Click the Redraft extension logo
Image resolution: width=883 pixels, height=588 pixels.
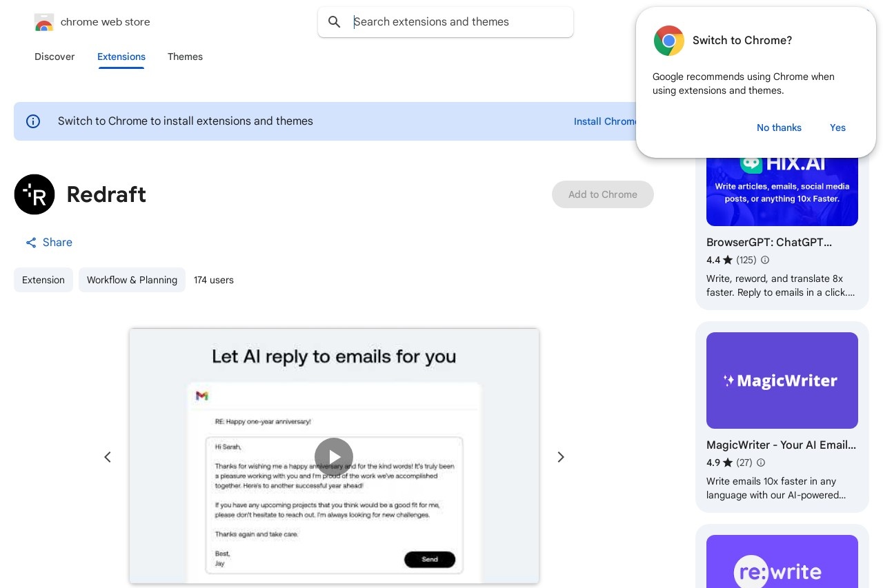tap(34, 194)
